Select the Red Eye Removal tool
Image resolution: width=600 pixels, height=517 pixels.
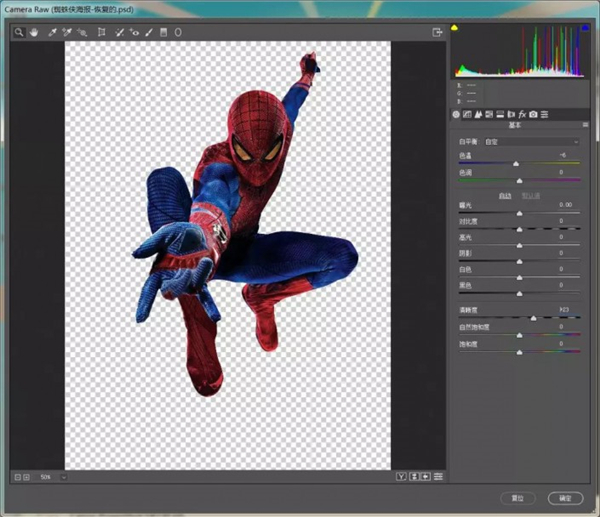[x=134, y=32]
